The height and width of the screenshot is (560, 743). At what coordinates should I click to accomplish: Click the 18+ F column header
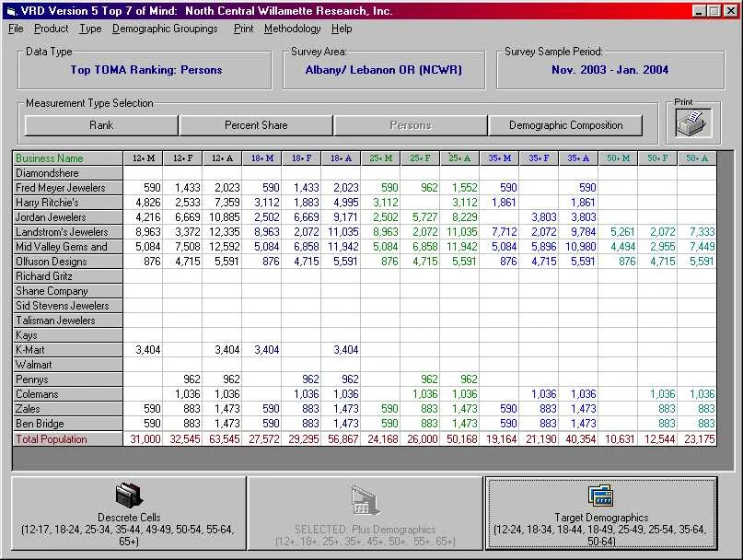coord(301,158)
